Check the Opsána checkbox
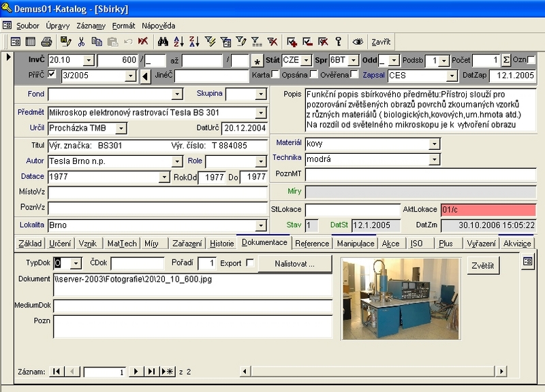545x392 pixels. (x=314, y=74)
